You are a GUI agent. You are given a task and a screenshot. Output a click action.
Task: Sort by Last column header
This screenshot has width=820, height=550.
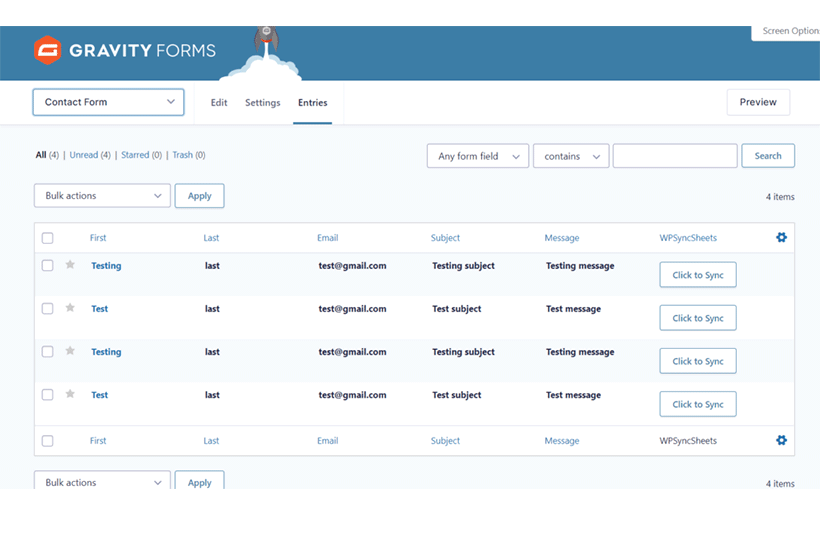point(211,238)
